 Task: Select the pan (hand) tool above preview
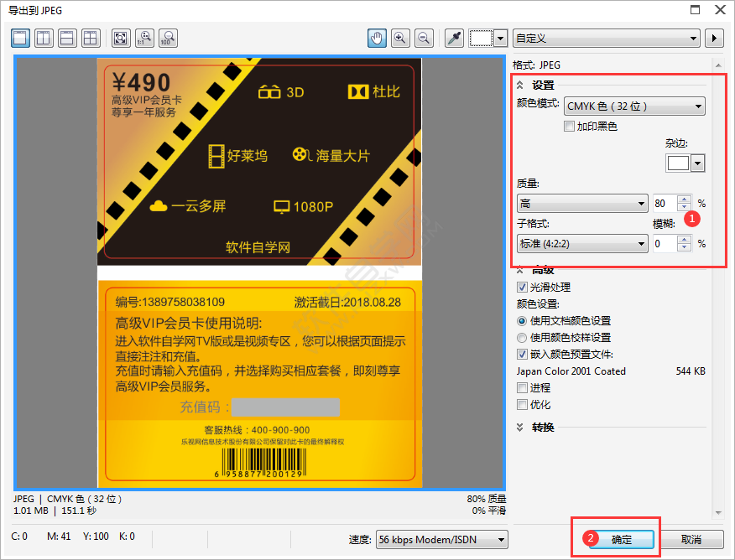click(x=376, y=38)
